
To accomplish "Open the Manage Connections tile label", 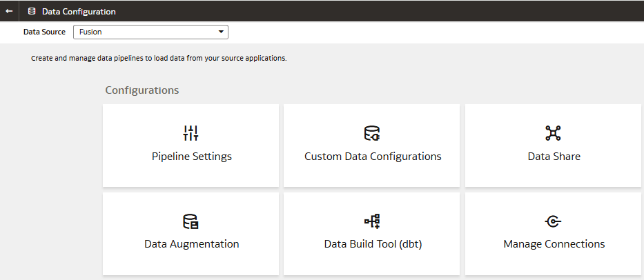I will tap(554, 244).
